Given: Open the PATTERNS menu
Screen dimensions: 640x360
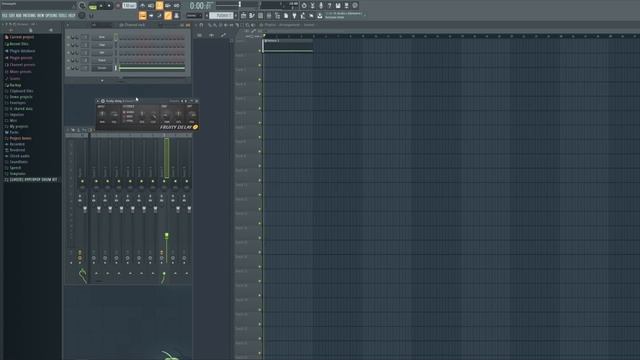Looking at the screenshot, I should (29, 16).
